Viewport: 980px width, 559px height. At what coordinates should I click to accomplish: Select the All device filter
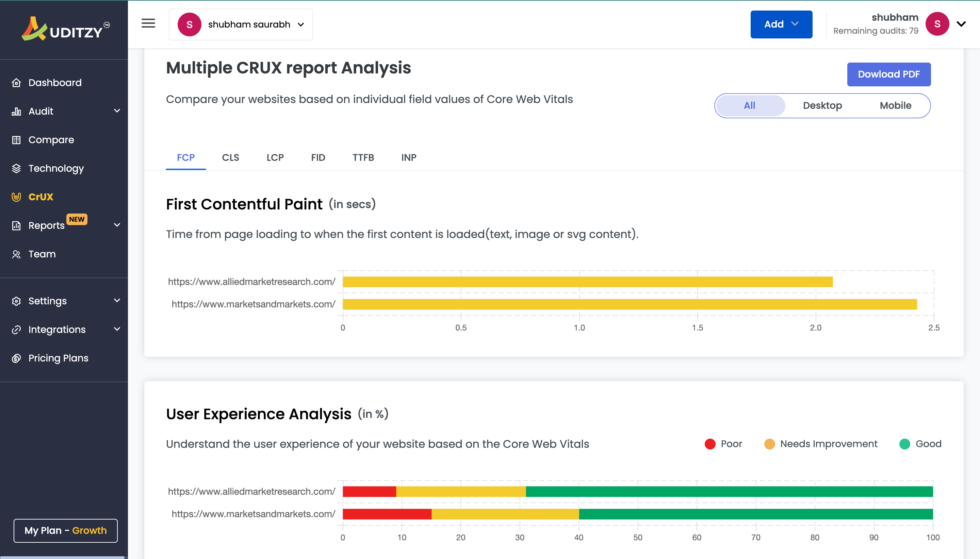(749, 106)
